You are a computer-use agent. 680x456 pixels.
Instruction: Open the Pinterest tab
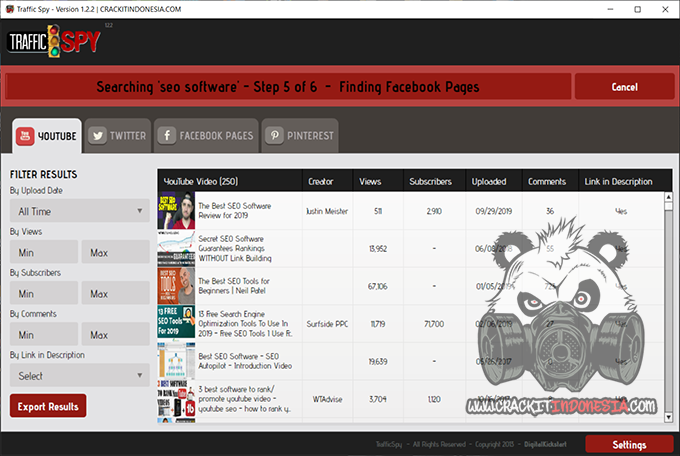pos(299,136)
